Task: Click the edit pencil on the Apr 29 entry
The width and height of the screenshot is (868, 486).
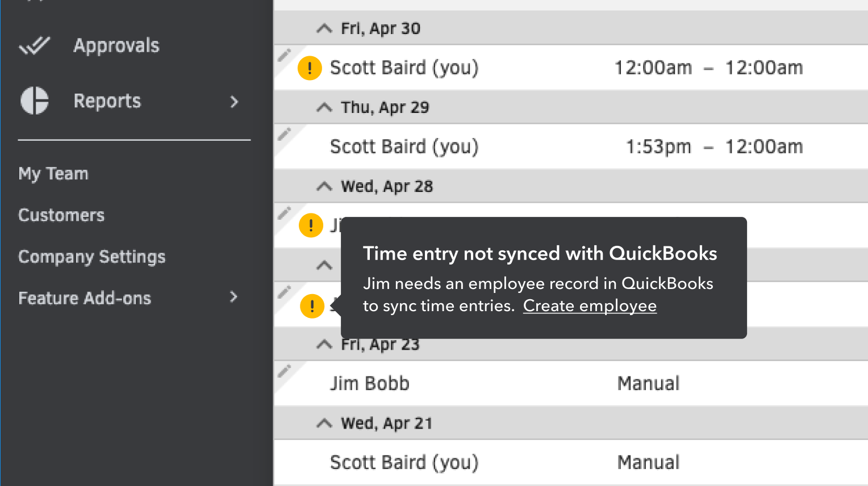Action: coord(284,135)
